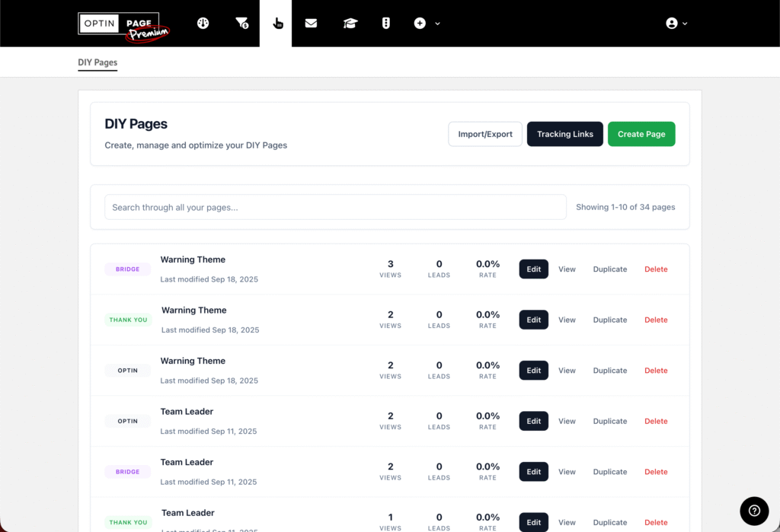Duplicate the Optin Warning Theme page
The width and height of the screenshot is (780, 532).
pyautogui.click(x=609, y=371)
